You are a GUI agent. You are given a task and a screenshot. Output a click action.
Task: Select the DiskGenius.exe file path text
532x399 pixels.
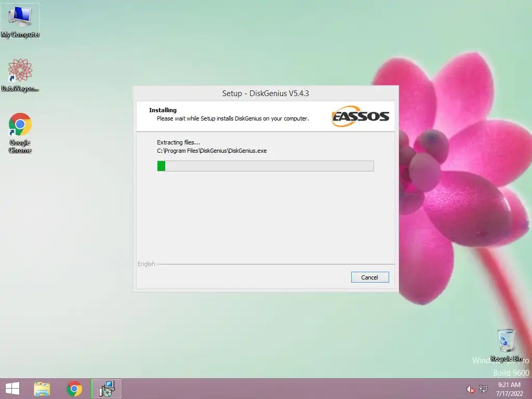[x=212, y=151]
